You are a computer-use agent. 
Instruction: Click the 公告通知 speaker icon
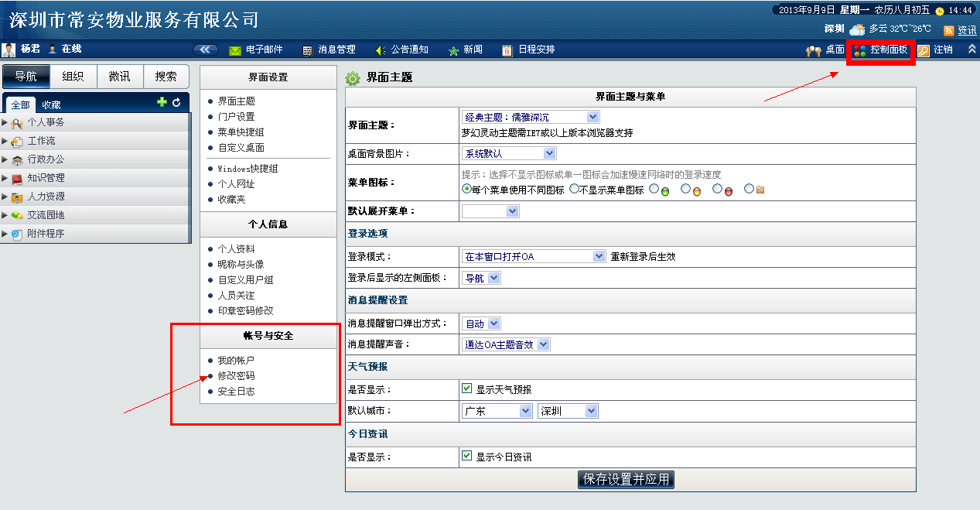click(380, 50)
